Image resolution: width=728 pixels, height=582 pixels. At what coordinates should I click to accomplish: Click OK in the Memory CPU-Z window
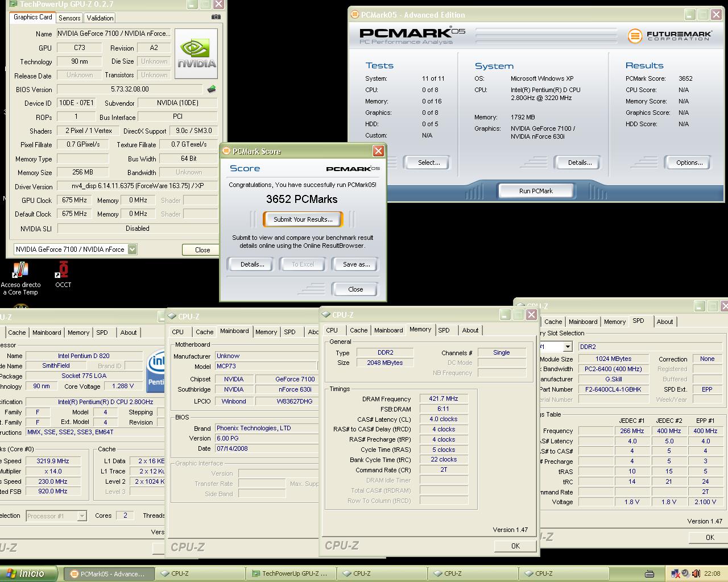(x=515, y=546)
